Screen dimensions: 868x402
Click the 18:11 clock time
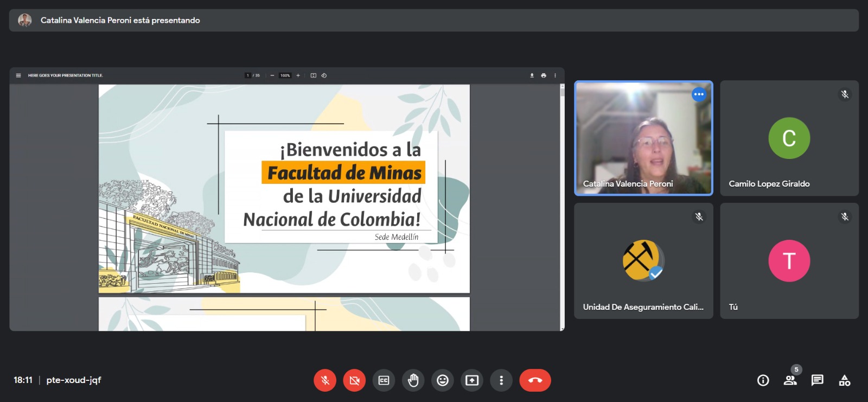tap(23, 380)
